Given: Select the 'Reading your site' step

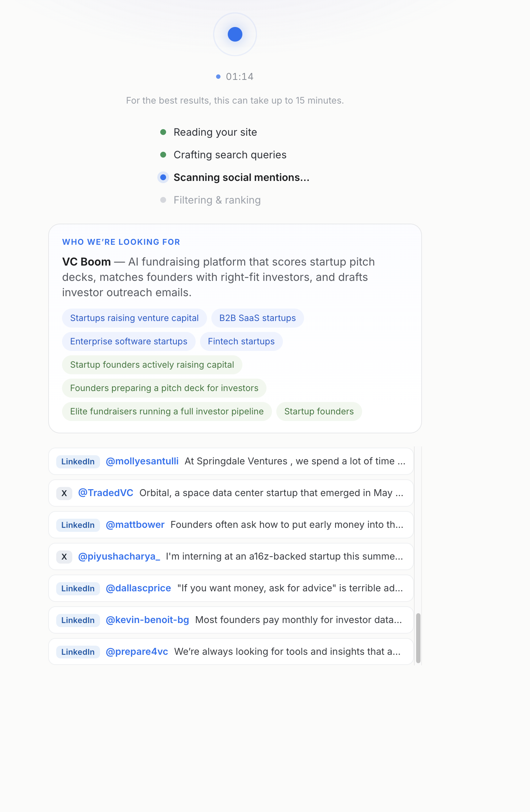Looking at the screenshot, I should click(x=215, y=132).
